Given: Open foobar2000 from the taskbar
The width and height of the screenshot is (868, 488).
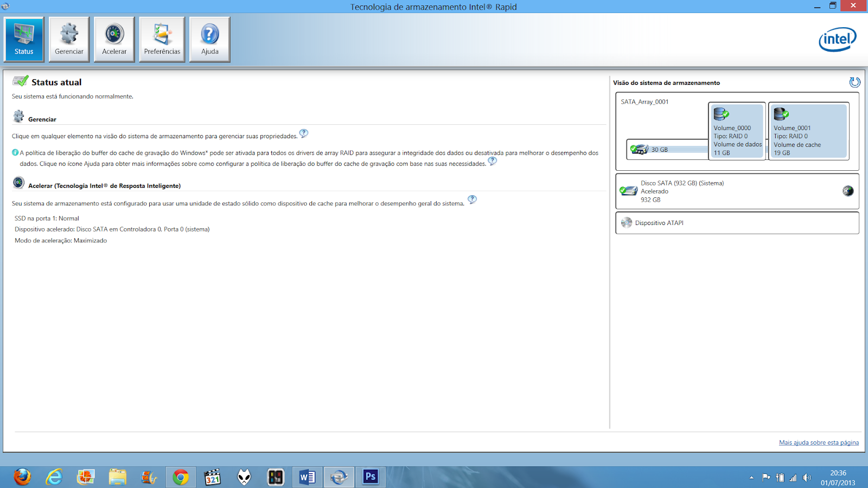Looking at the screenshot, I should coord(244,477).
